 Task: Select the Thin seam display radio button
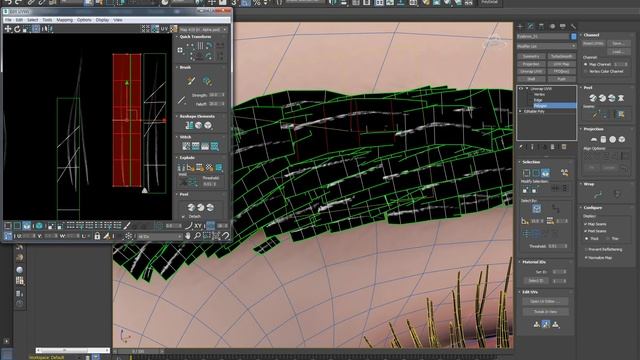(608, 238)
